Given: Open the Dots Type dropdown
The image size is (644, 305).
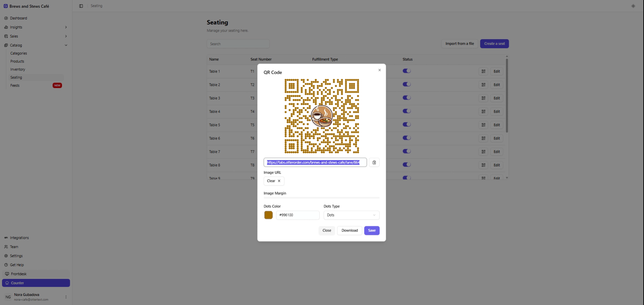Looking at the screenshot, I should point(351,215).
